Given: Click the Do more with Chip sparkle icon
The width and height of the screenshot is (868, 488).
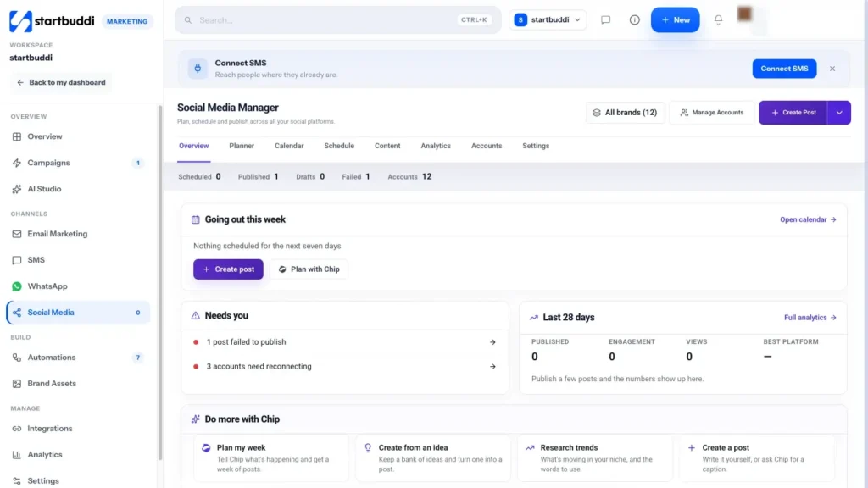Looking at the screenshot, I should pyautogui.click(x=196, y=419).
